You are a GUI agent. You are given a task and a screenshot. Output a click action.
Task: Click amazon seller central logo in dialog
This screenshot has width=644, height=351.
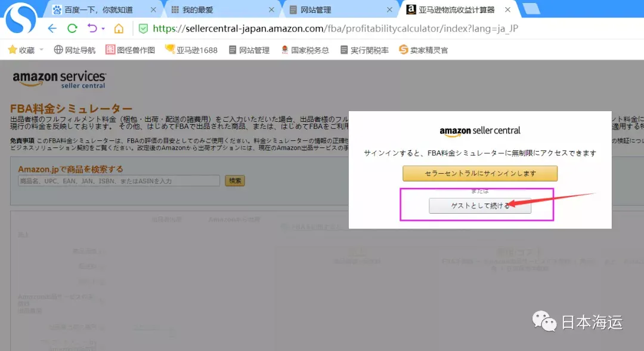coord(479,131)
